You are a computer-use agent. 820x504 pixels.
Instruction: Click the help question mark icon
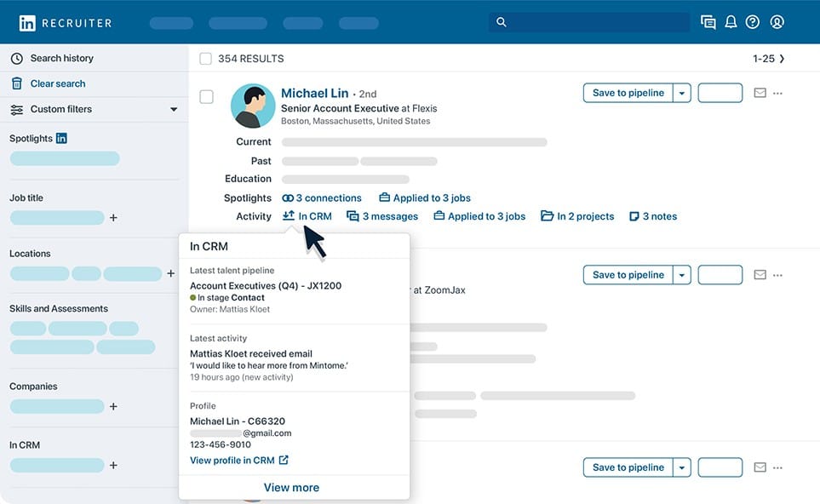click(x=753, y=22)
